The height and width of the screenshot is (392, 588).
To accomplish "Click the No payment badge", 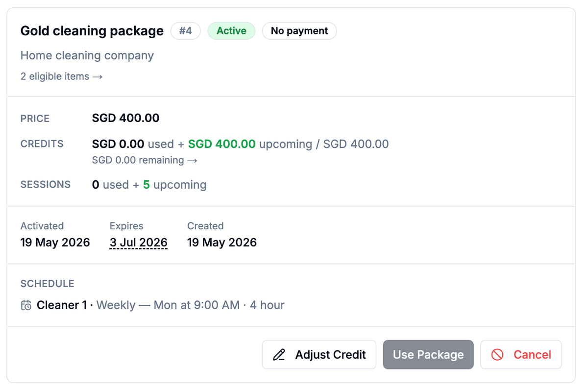I will click(x=299, y=31).
